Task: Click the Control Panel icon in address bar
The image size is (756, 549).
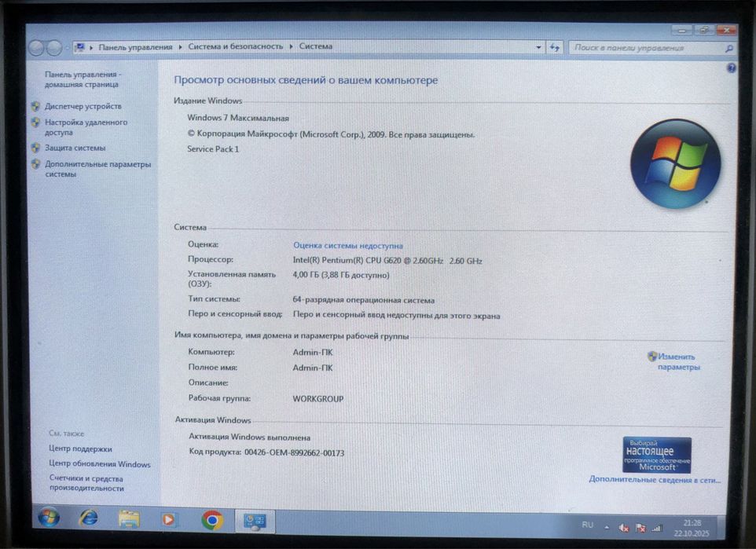Action: coord(79,47)
